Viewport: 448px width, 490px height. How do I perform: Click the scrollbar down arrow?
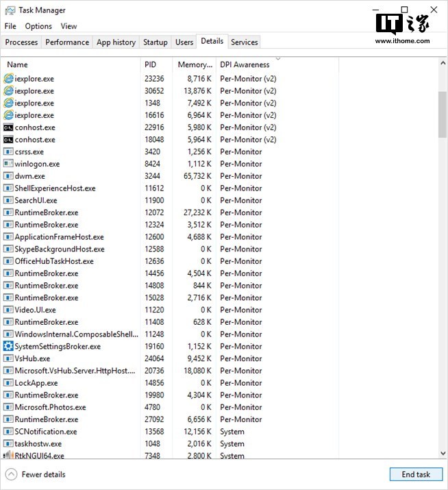point(443,453)
